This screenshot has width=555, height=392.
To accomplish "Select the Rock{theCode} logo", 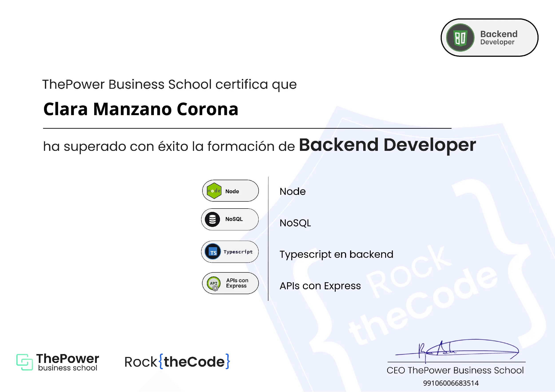I will (x=177, y=362).
